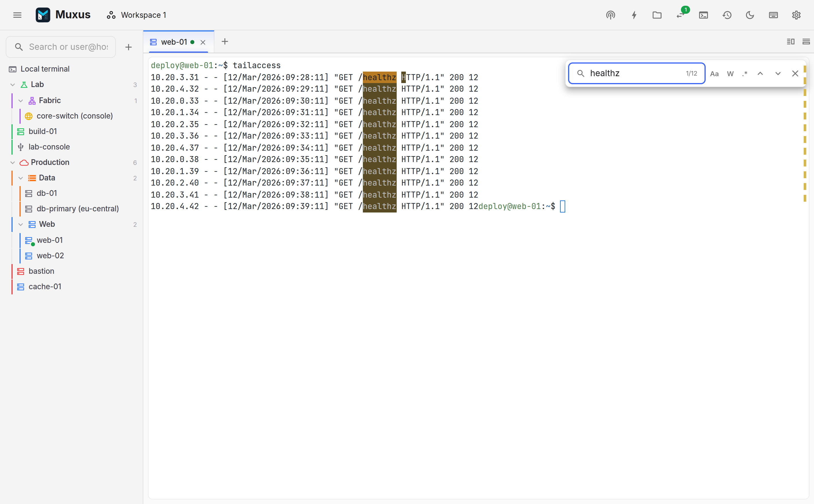Open the keyboard shortcuts icon
Image resolution: width=814 pixels, height=504 pixels.
click(773, 15)
